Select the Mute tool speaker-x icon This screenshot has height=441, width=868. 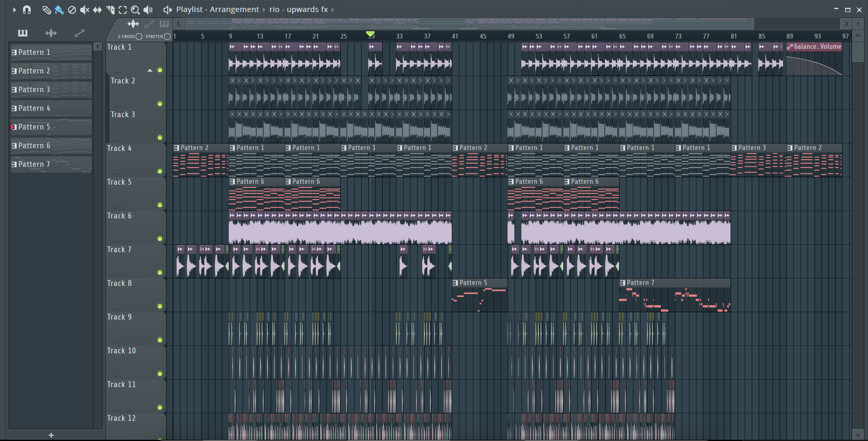click(x=85, y=10)
